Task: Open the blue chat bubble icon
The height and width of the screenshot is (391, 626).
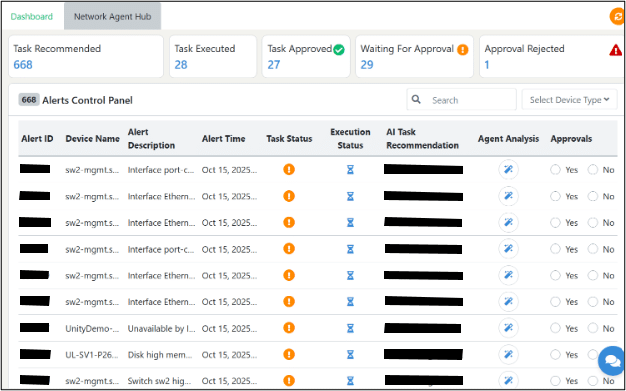Action: (x=612, y=361)
